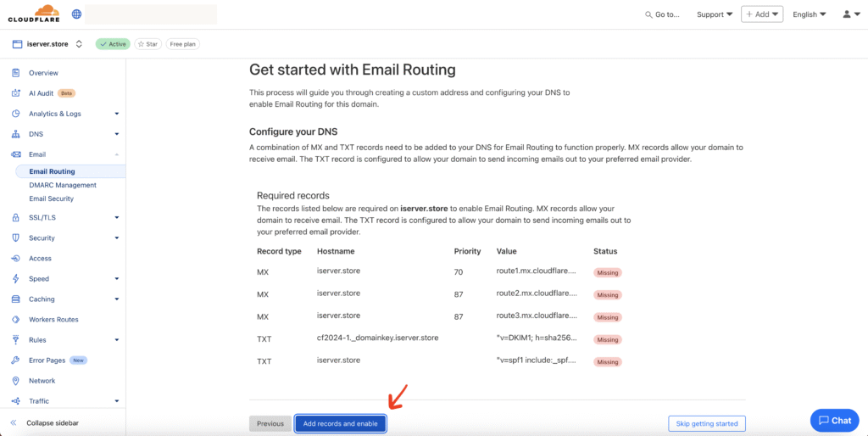Open the English language dropdown
Screen dimensions: 868x436
coord(810,14)
